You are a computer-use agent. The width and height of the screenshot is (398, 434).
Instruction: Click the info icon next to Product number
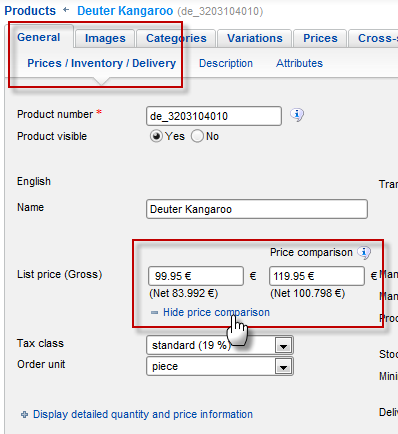[297, 115]
